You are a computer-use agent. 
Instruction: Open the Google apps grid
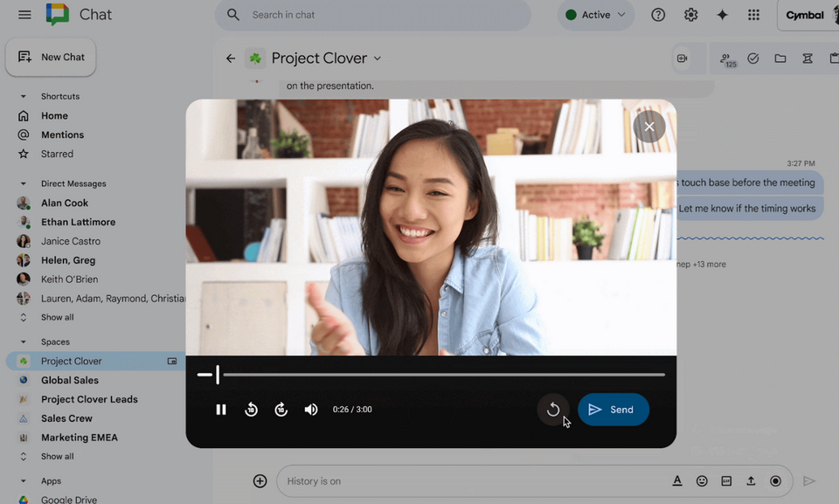[x=753, y=15]
